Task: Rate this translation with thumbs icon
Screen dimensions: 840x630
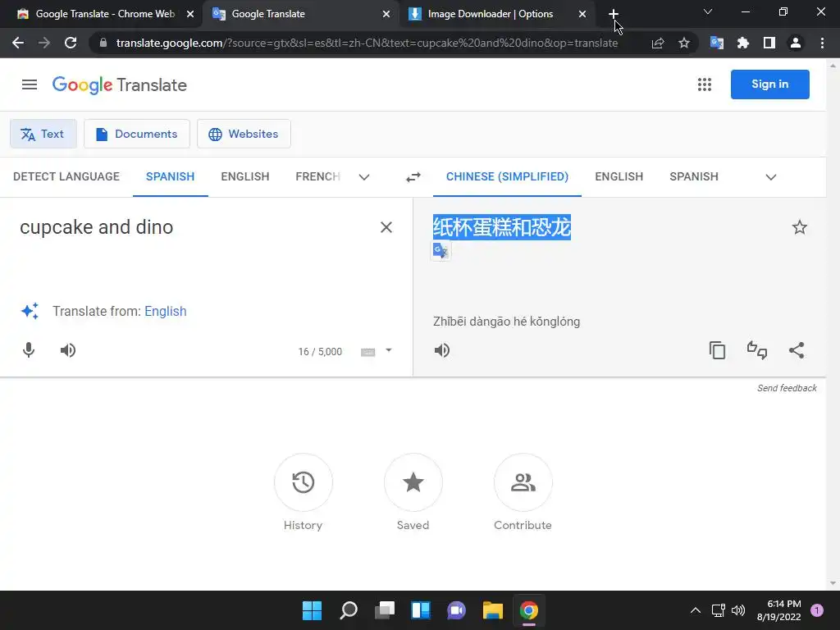Action: point(757,350)
